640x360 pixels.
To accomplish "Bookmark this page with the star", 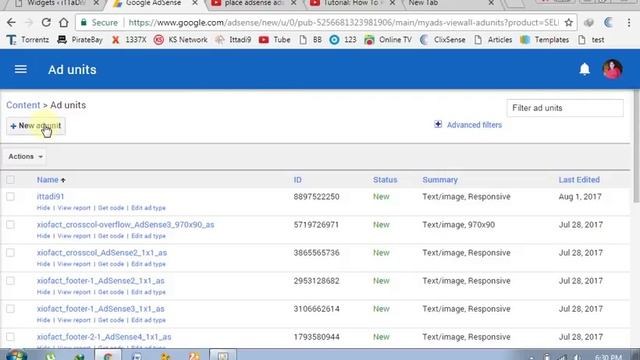I will tap(569, 22).
